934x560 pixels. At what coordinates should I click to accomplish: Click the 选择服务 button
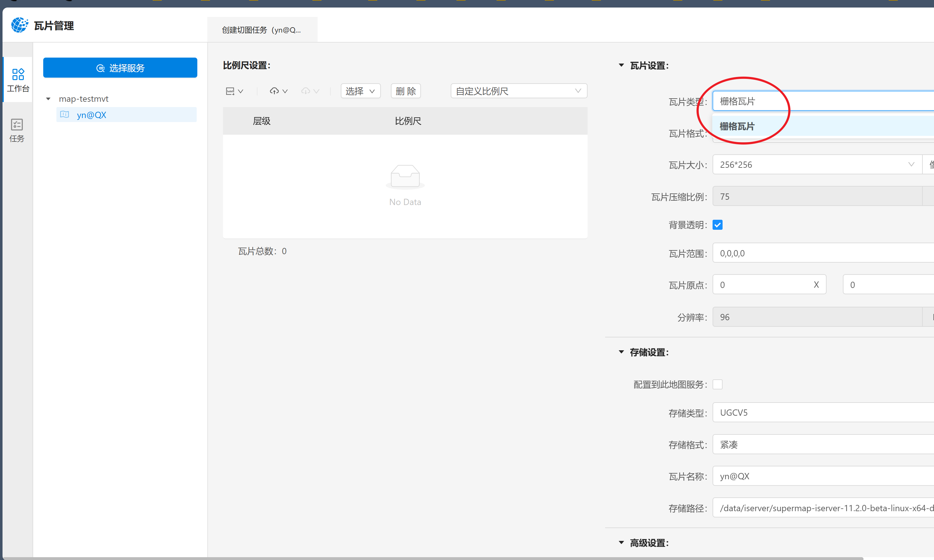click(x=120, y=68)
